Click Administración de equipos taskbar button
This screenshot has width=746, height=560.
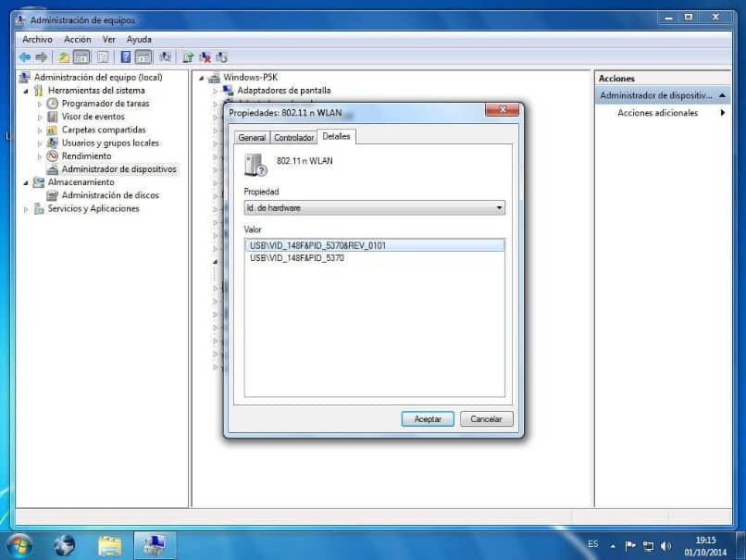pos(155,545)
